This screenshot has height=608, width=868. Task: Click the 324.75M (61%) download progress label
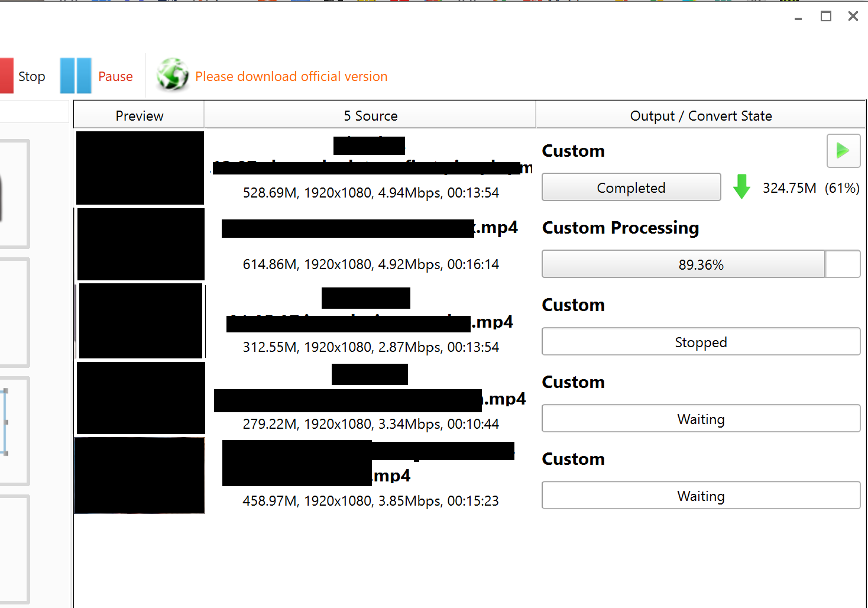(x=811, y=188)
